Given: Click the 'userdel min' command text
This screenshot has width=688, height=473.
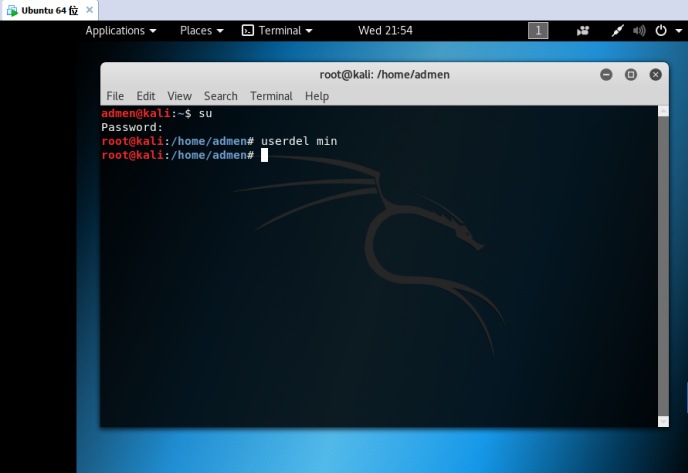Looking at the screenshot, I should (299, 141).
